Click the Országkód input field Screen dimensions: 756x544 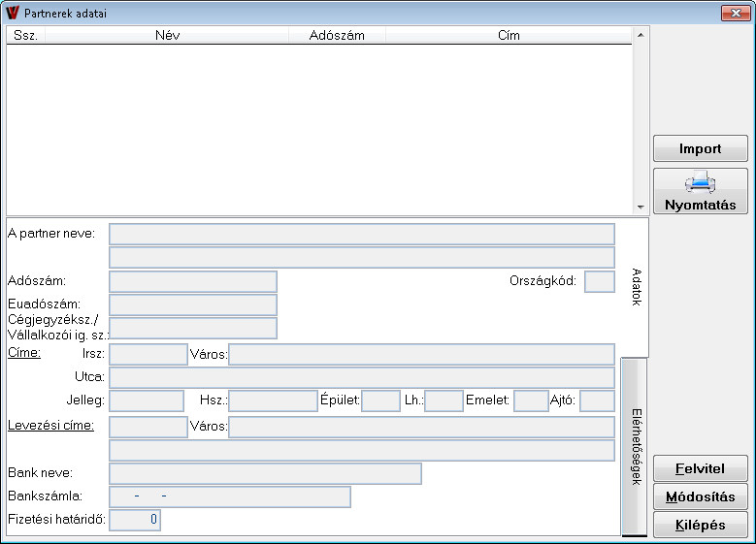pyautogui.click(x=600, y=281)
